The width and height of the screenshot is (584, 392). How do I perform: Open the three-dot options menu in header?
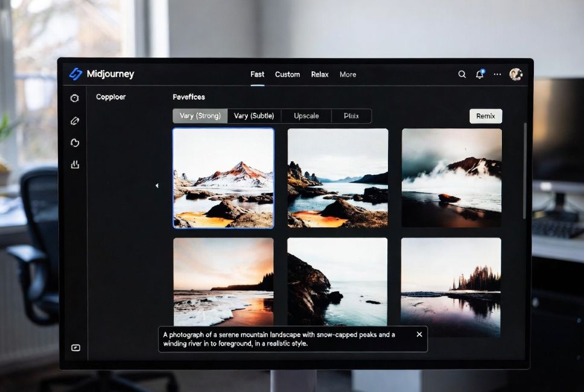pyautogui.click(x=497, y=74)
